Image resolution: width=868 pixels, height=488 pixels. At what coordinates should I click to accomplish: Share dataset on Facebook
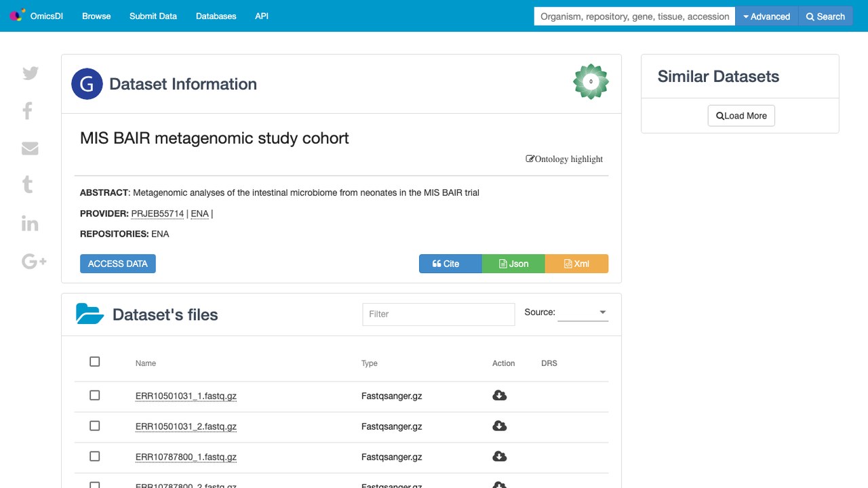28,110
